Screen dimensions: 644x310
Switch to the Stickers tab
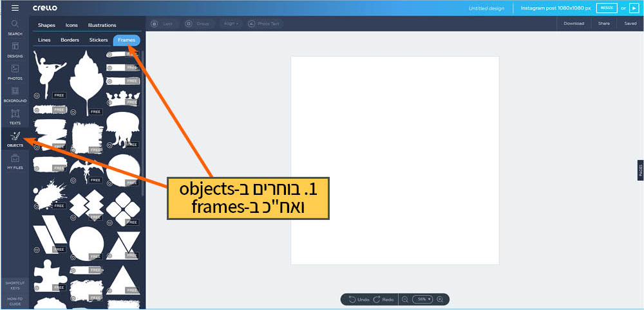pos(99,40)
